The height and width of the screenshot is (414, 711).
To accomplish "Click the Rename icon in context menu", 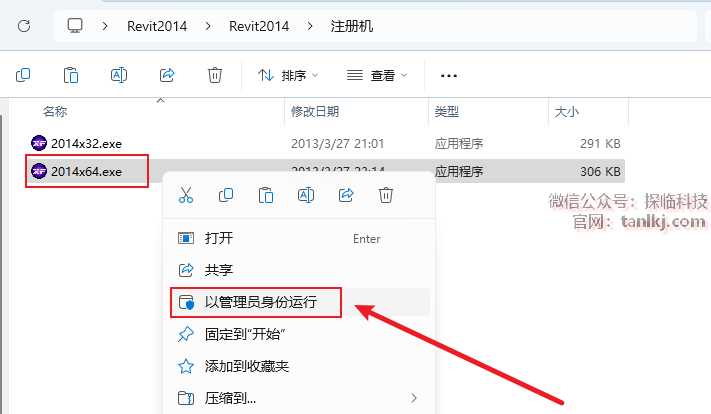I will coord(306,195).
